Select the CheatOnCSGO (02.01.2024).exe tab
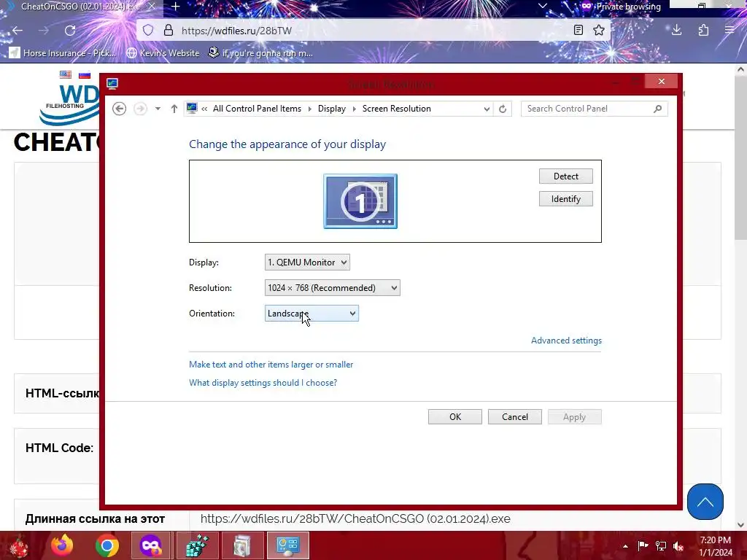This screenshot has height=560, width=747. point(79,7)
